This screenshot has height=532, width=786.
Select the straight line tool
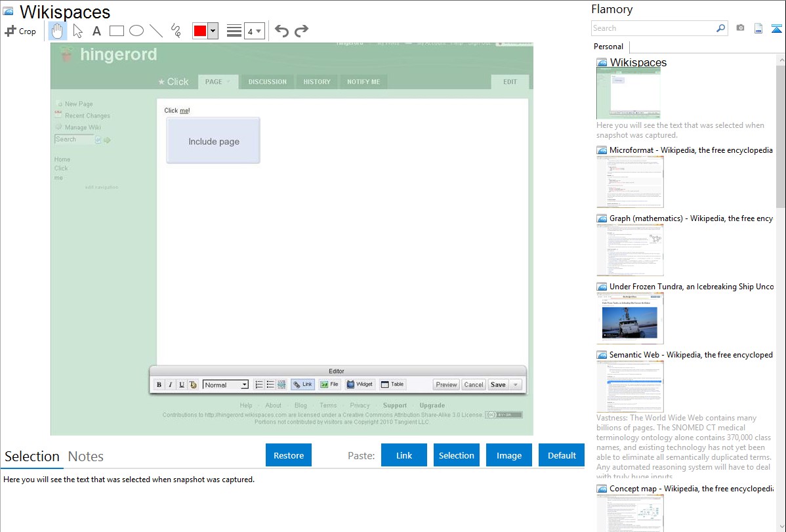[x=156, y=31]
